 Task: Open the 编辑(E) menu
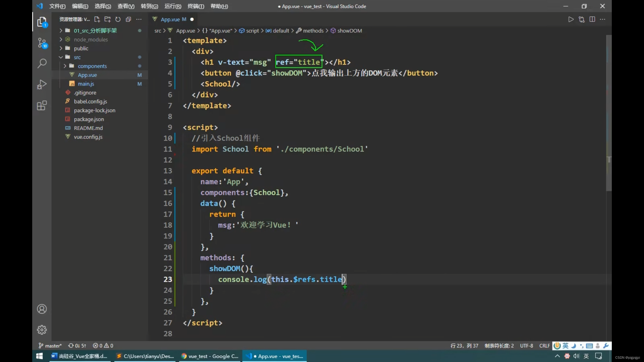[x=80, y=6]
